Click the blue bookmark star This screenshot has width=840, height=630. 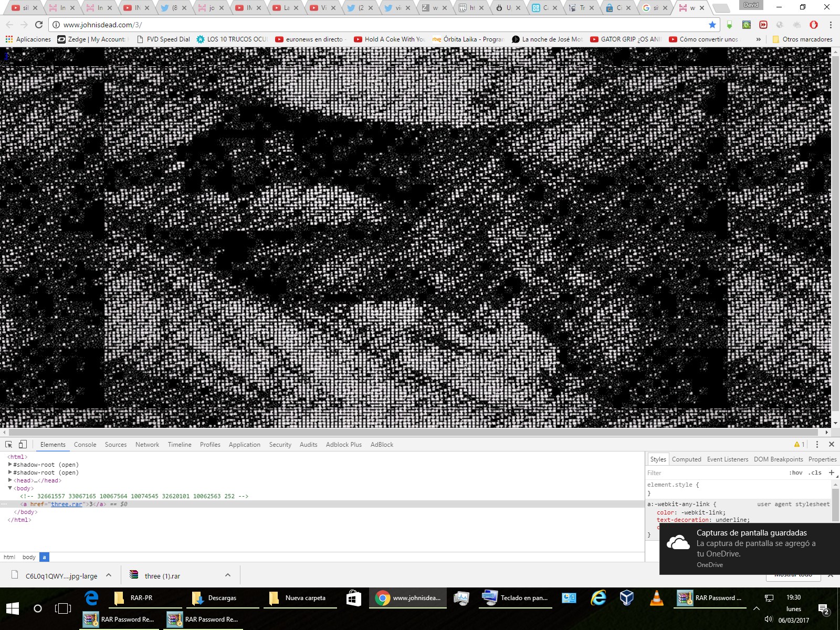[x=712, y=25]
